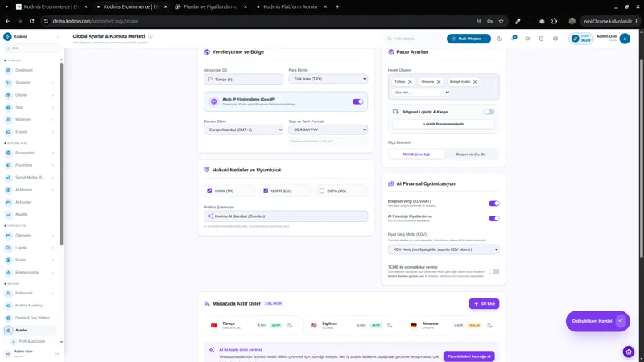Toggle Bölgesel Vergi (KDV/VAT) switch

493,204
